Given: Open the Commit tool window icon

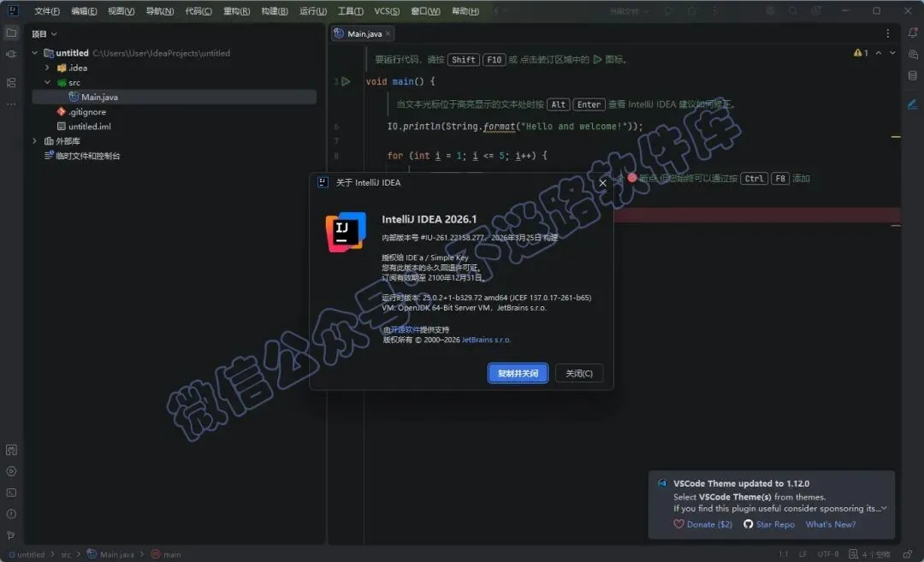Looking at the screenshot, I should click(x=11, y=54).
